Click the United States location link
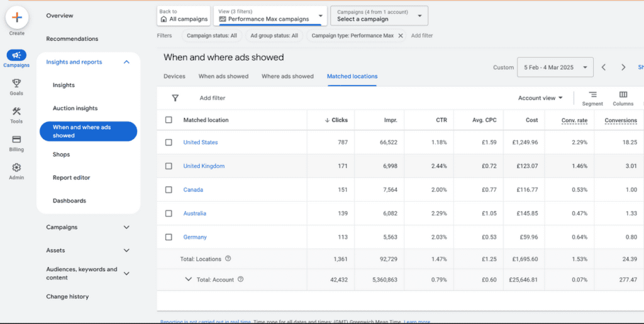This screenshot has width=644, height=324. click(x=201, y=142)
